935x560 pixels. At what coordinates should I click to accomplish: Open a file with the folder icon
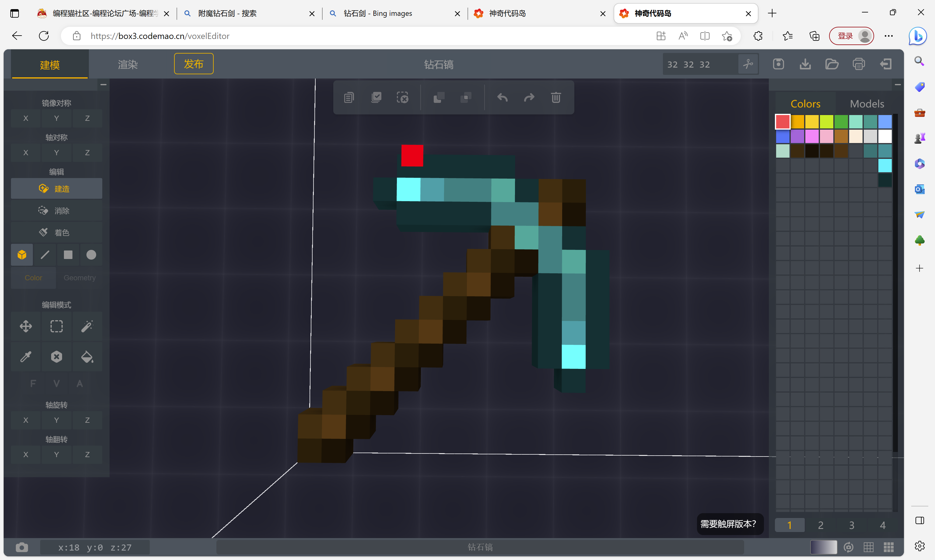pos(832,64)
